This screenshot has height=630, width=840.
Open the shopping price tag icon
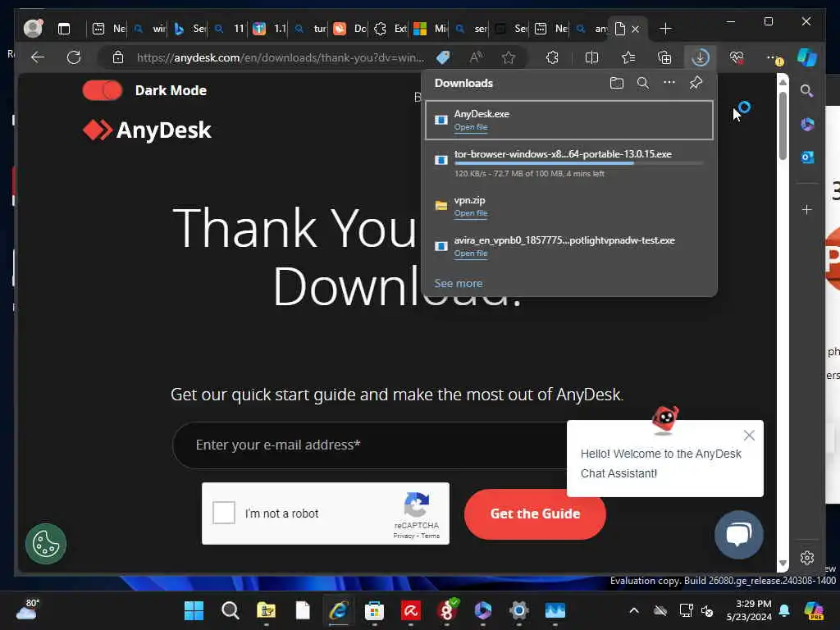pyautogui.click(x=443, y=57)
